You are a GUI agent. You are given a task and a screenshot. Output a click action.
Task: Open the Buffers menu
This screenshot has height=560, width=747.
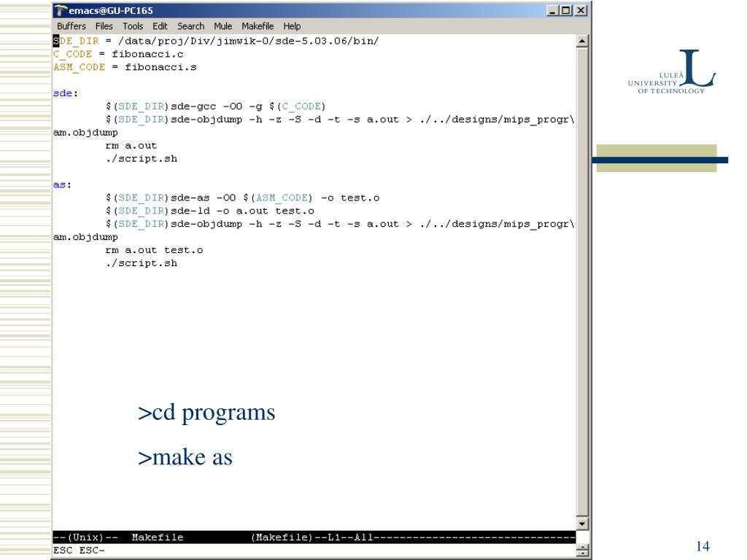[x=71, y=26]
